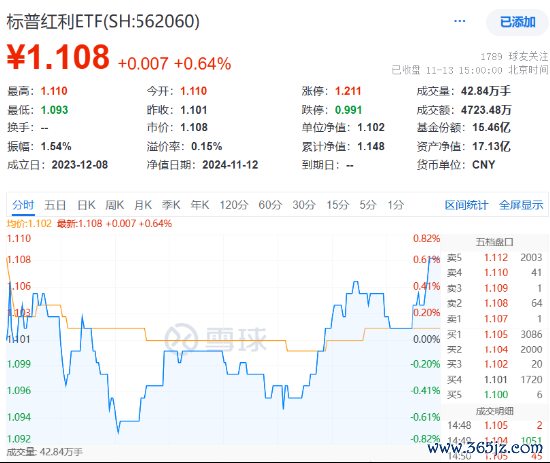The width and height of the screenshot is (550, 463).
Task: Click the 14:48 trade detail row
Action: (x=495, y=425)
